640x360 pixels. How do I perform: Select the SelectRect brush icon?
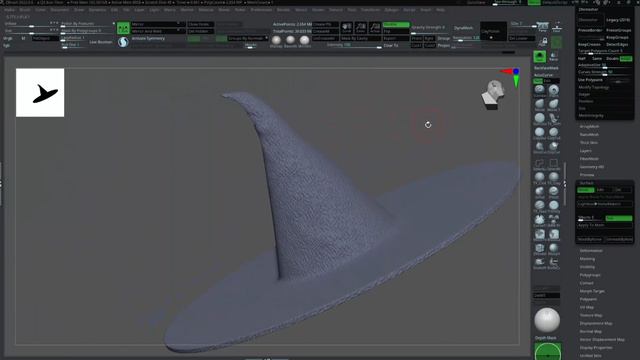553,164
